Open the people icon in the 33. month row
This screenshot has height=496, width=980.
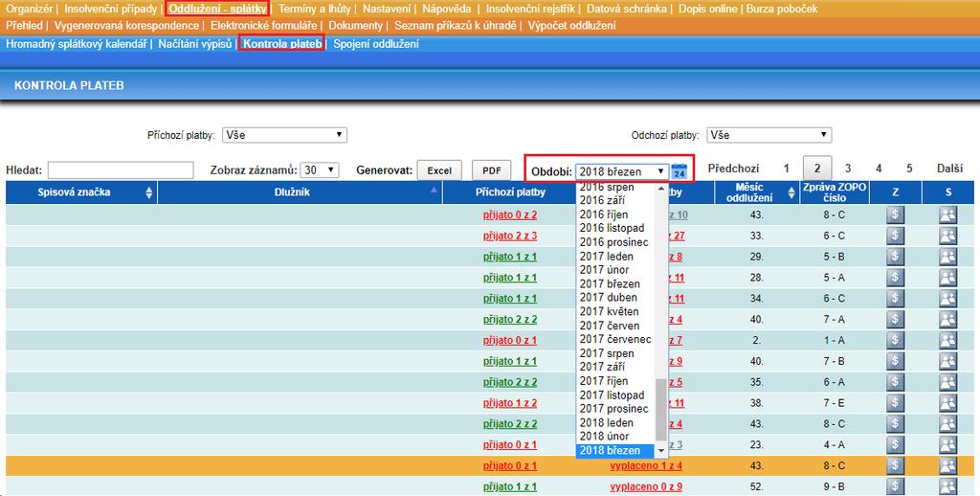948,236
